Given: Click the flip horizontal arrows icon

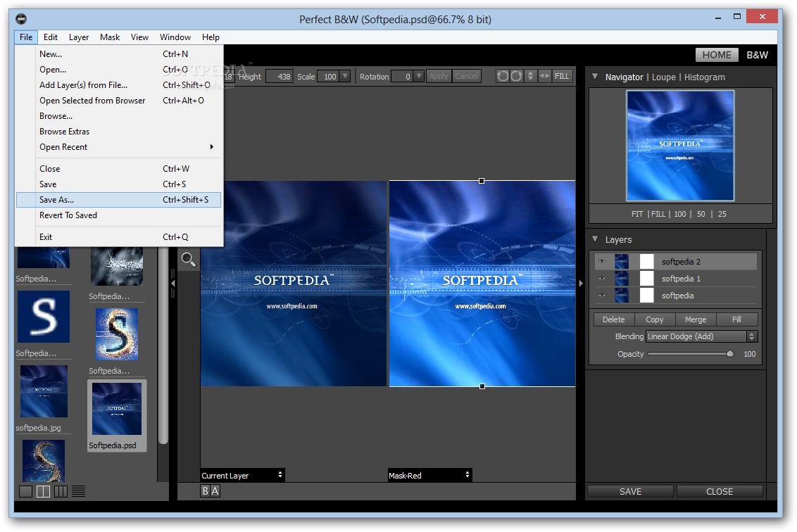Looking at the screenshot, I should click(544, 76).
